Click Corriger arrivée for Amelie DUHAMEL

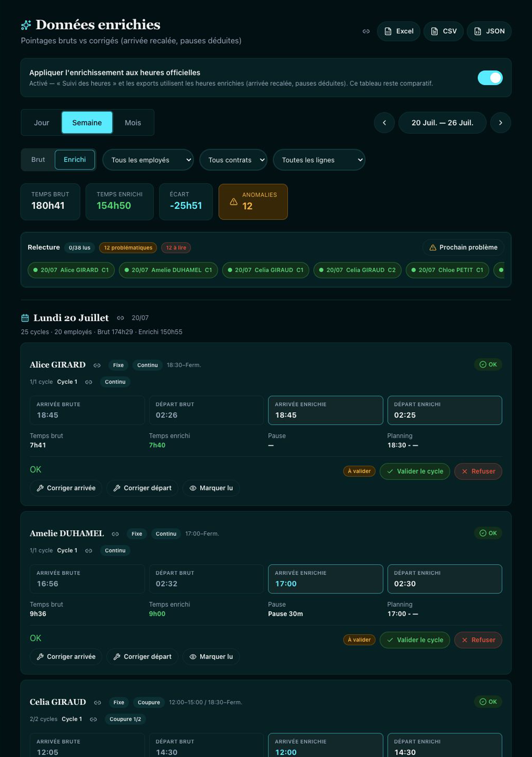pos(66,657)
